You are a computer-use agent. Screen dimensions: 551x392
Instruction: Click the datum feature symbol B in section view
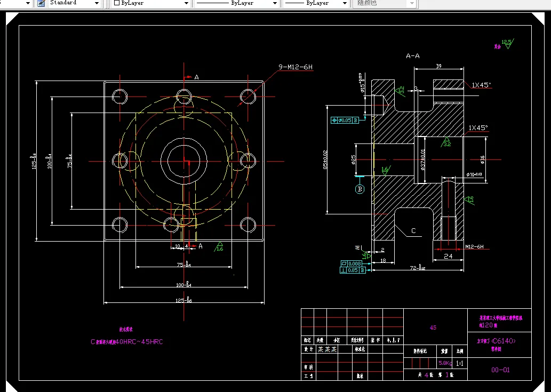point(360,189)
